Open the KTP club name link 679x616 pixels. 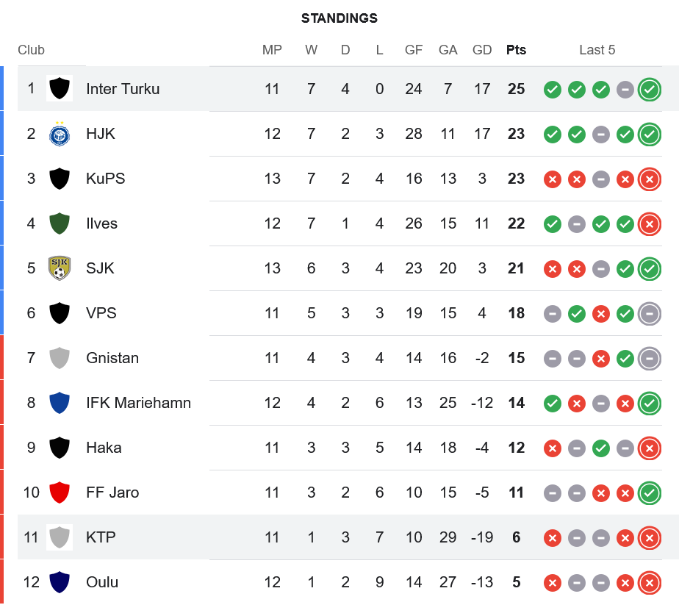[101, 537]
